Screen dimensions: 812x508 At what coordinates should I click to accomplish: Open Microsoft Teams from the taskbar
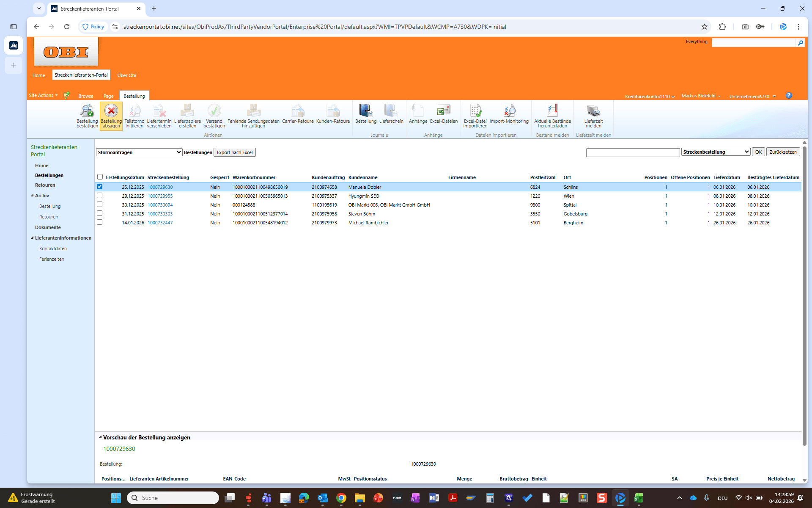[266, 498]
